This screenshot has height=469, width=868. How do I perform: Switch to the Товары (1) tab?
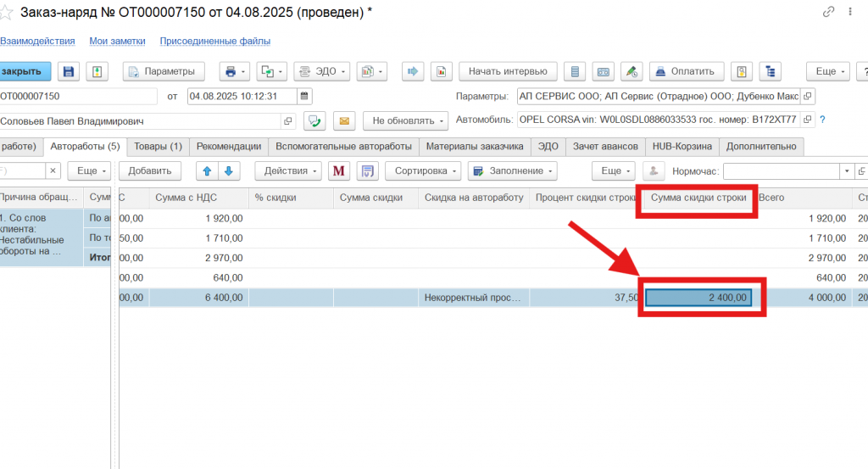pos(158,146)
